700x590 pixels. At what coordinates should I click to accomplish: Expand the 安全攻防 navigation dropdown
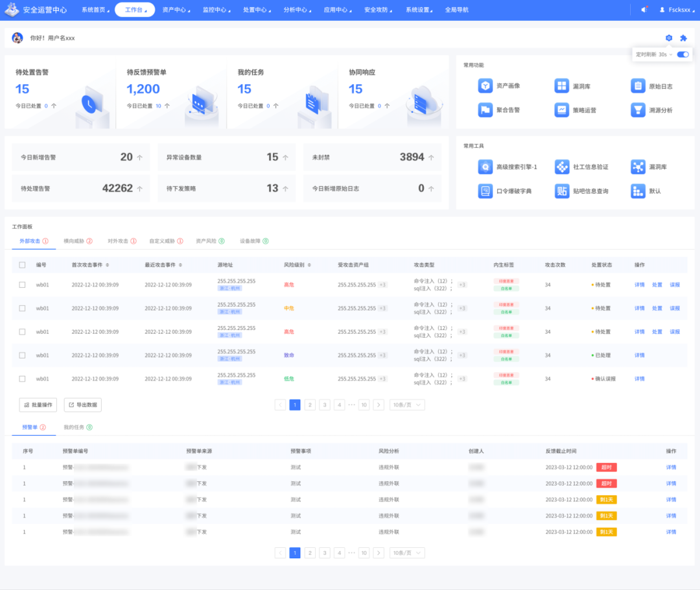point(378,10)
